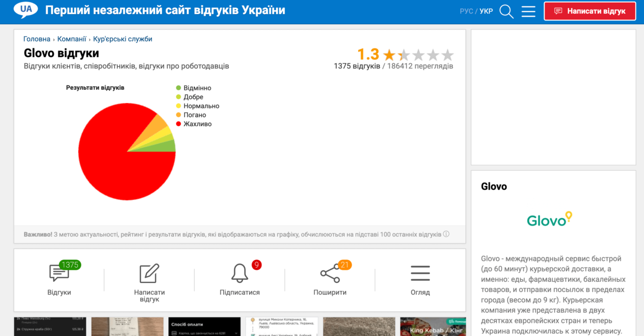Click the red 9 subscribers badge
This screenshot has width=644, height=336.
click(256, 265)
